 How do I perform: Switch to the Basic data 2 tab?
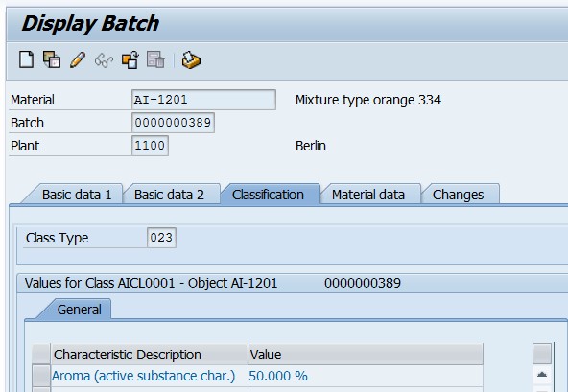point(169,195)
